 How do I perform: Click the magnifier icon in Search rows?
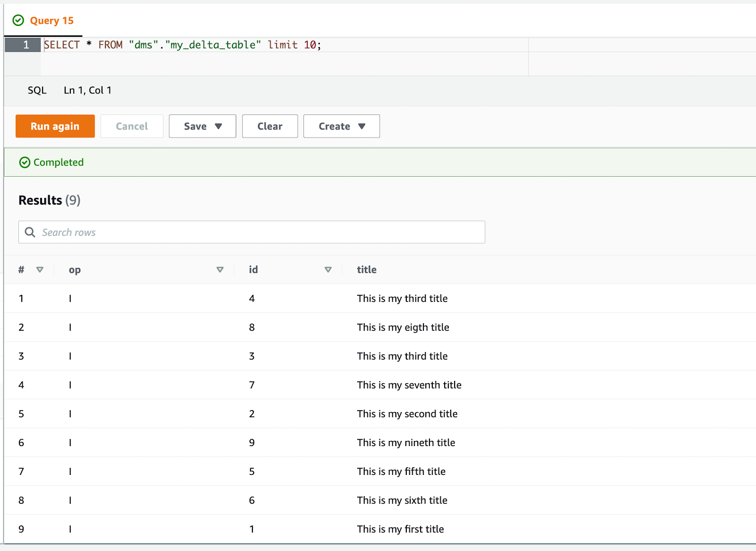pos(30,232)
